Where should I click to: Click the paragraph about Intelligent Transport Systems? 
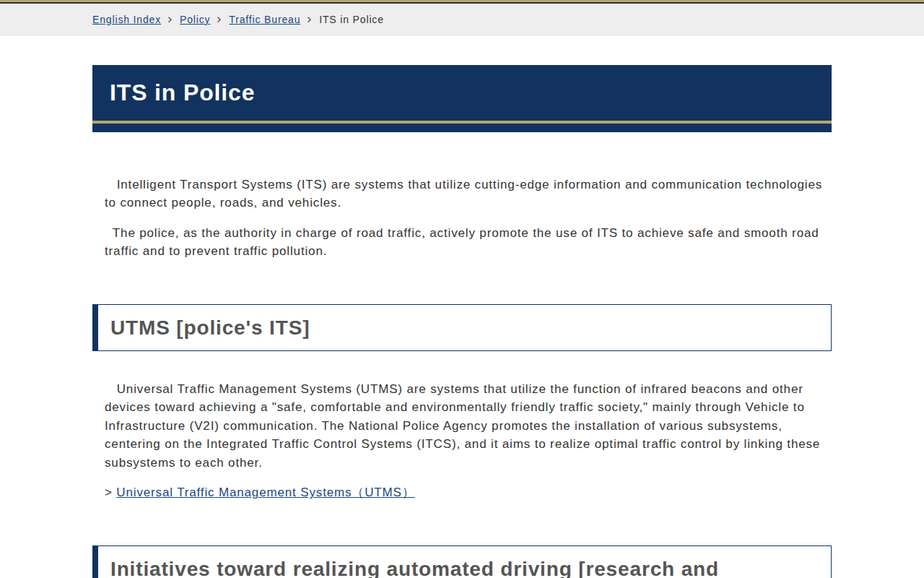pos(462,193)
